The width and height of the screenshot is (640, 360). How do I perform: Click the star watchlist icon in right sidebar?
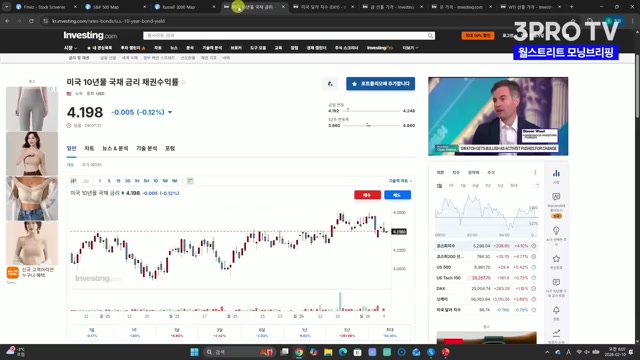(556, 259)
